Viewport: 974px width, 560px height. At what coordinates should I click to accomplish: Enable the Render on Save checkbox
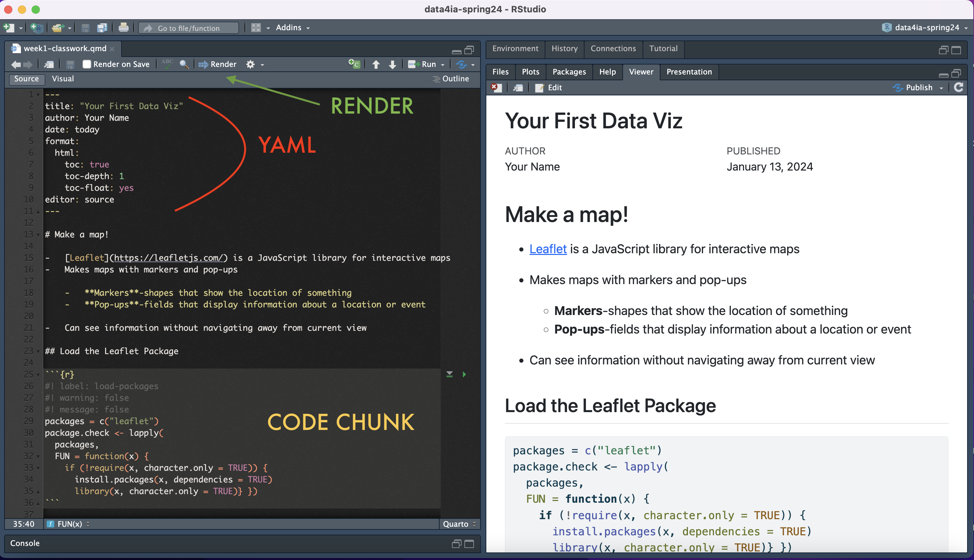[87, 64]
